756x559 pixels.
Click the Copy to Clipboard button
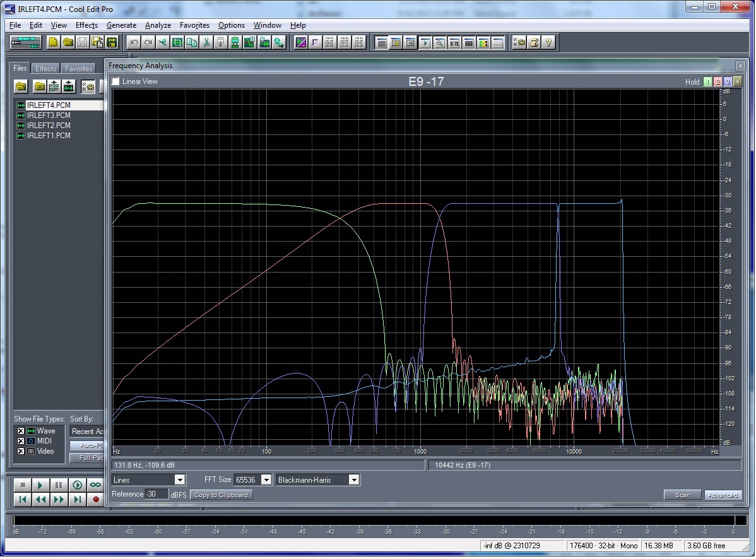221,495
